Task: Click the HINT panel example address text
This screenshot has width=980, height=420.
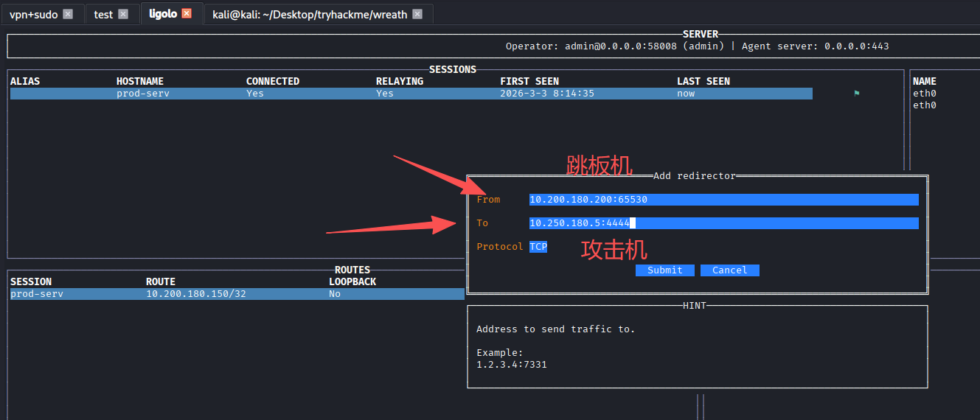Action: 511,365
